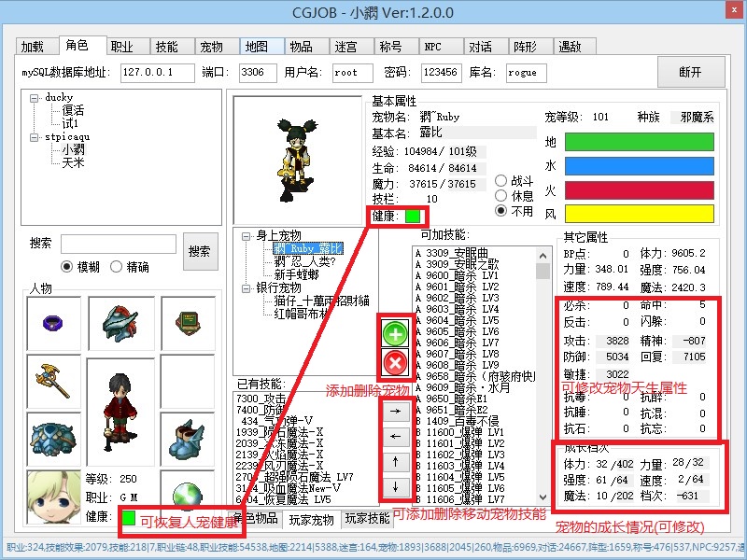Click the down-arrow move skill button
This screenshot has height=560, width=747.
394,486
